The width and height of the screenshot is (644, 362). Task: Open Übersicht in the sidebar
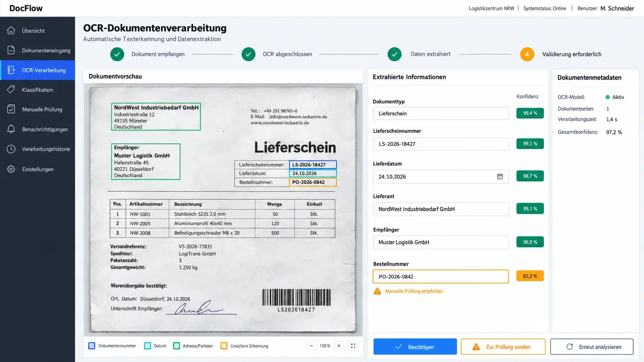pos(37,31)
